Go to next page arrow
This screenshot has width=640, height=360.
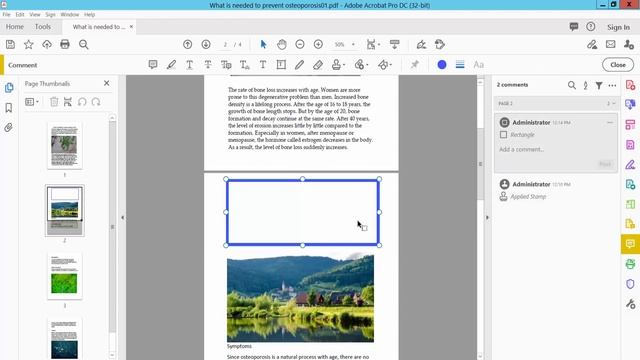pos(206,44)
